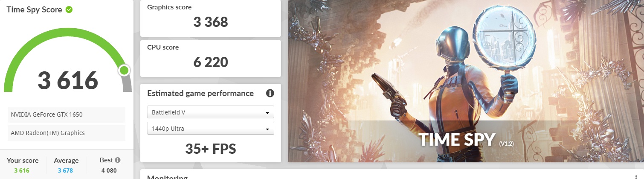Expand the 1440p Ultra resolution dropdown
This screenshot has height=179, width=644.
point(211,129)
